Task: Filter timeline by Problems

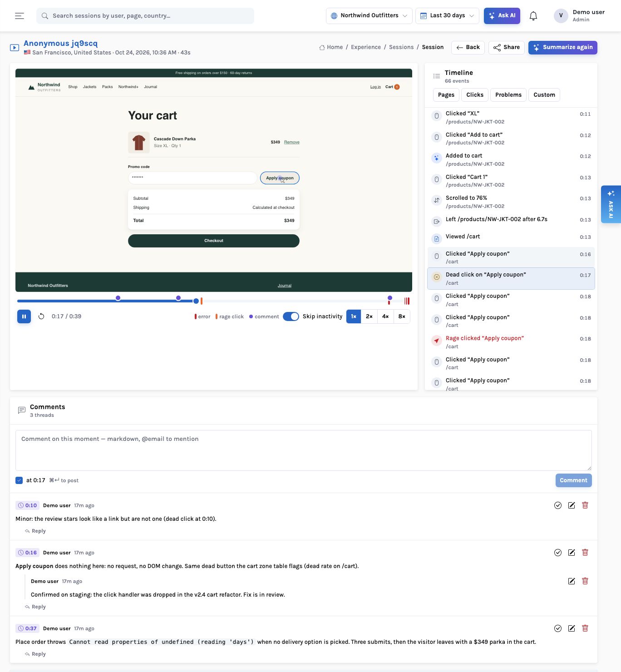Action: pos(508,95)
